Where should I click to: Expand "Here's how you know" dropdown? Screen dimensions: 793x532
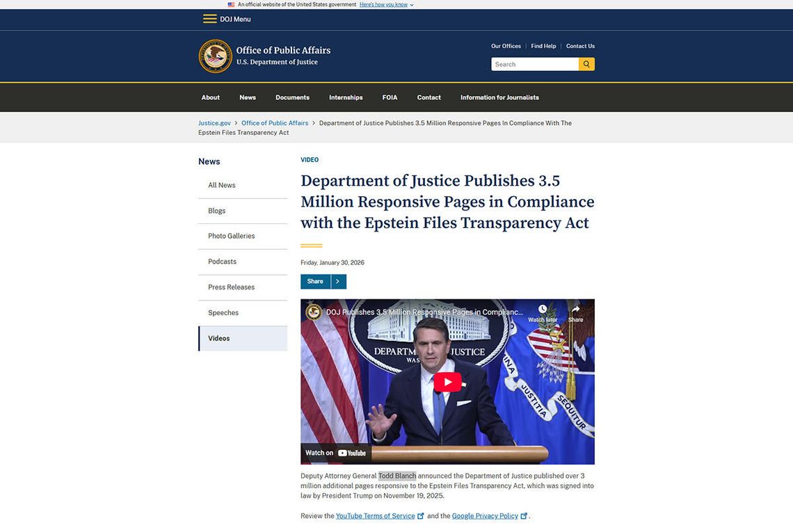click(x=386, y=5)
